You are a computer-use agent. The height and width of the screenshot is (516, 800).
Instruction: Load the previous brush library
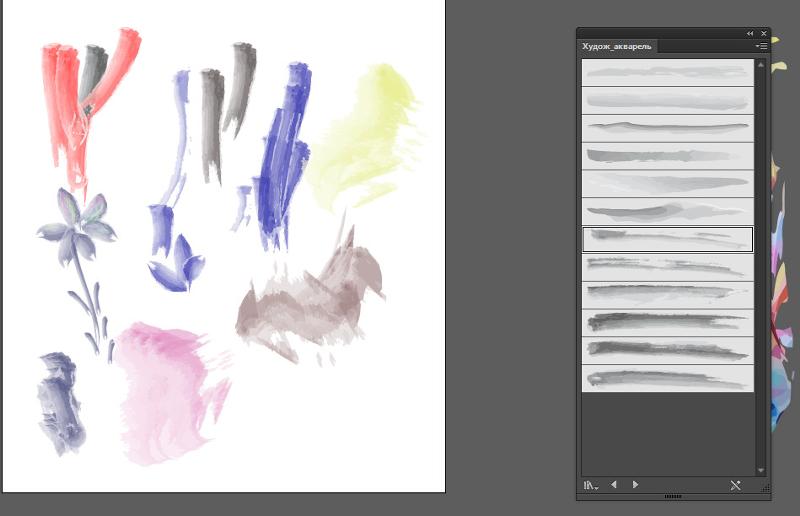pyautogui.click(x=614, y=485)
